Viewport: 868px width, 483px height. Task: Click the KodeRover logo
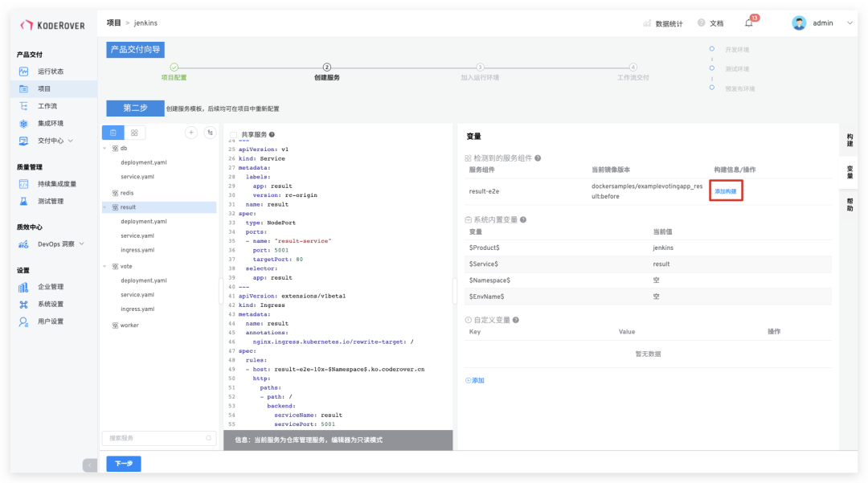click(52, 25)
